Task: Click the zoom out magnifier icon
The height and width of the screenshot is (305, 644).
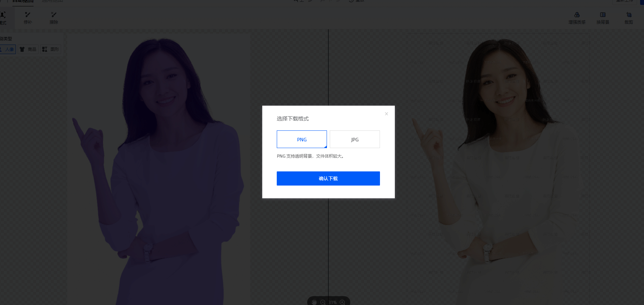Action: 323,302
